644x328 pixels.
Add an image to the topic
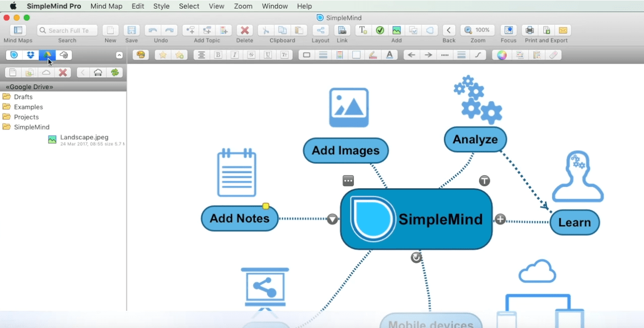[396, 30]
